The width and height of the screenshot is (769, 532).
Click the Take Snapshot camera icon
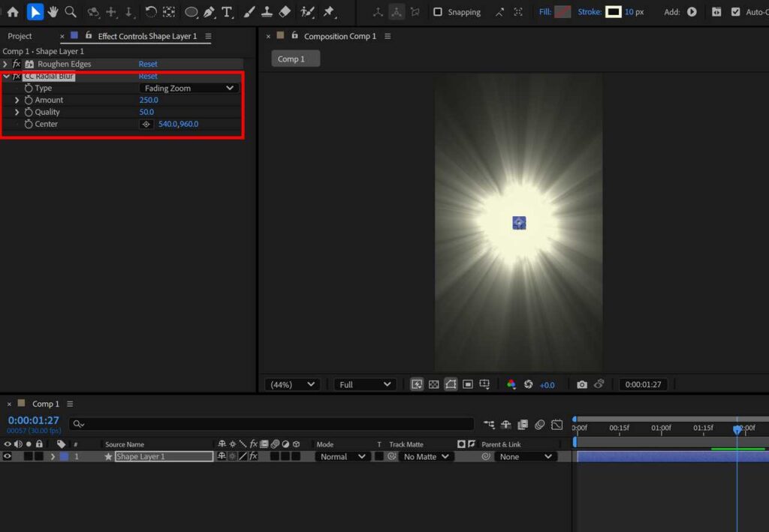coord(582,384)
